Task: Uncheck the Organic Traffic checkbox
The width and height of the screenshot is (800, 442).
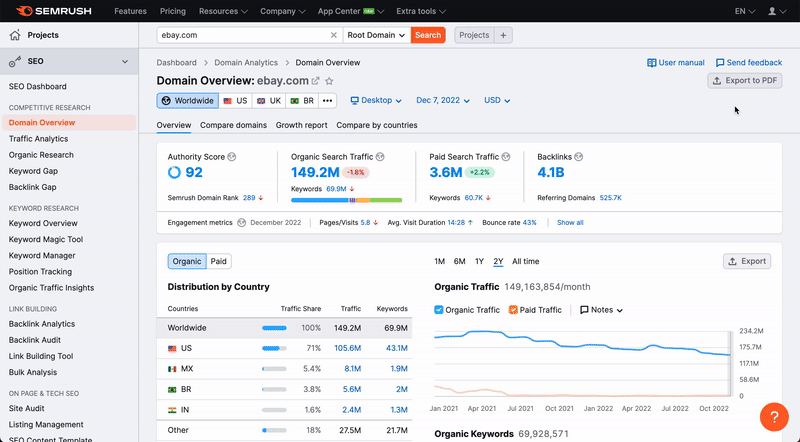Action: pos(439,310)
